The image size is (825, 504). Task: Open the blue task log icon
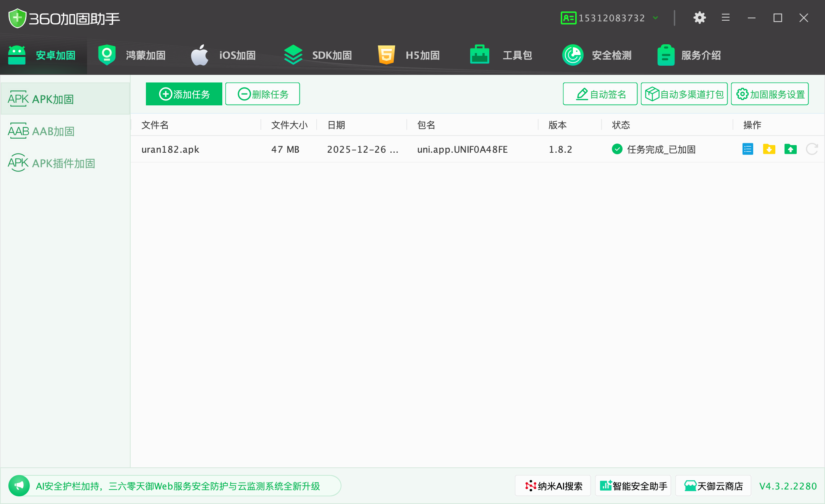(747, 149)
